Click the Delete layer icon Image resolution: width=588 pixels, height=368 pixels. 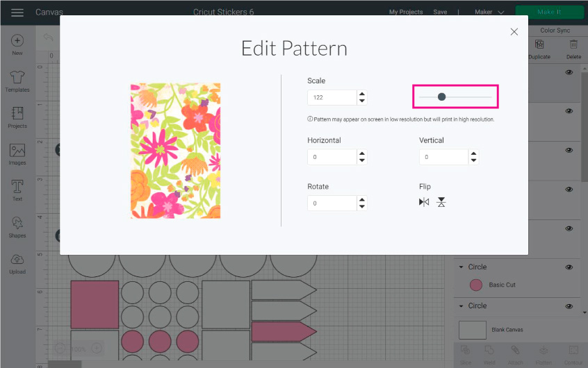tap(573, 44)
